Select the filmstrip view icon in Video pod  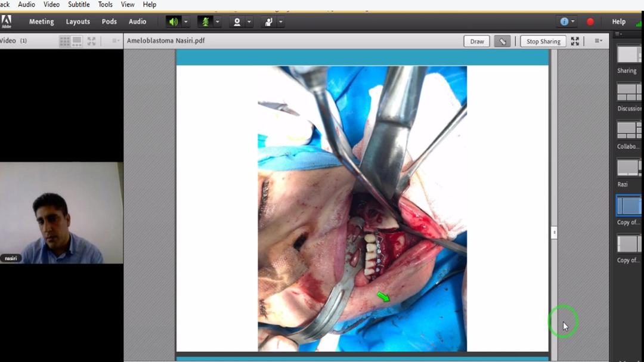point(77,41)
